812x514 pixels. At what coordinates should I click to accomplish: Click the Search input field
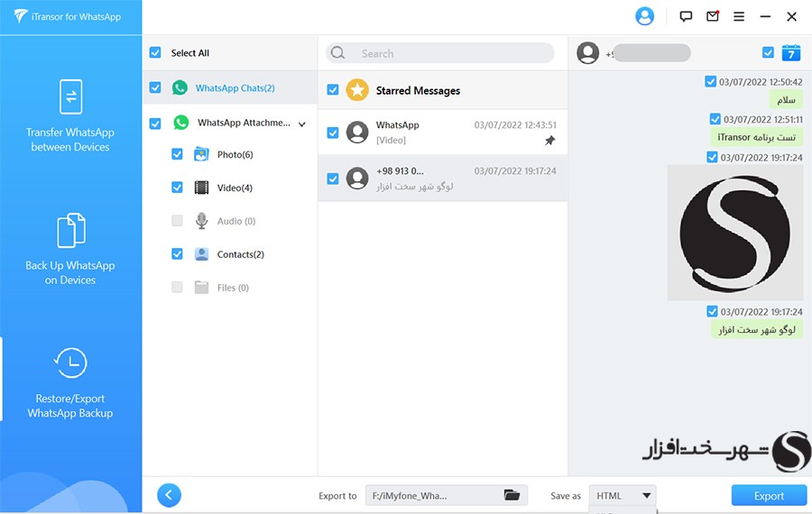[440, 53]
